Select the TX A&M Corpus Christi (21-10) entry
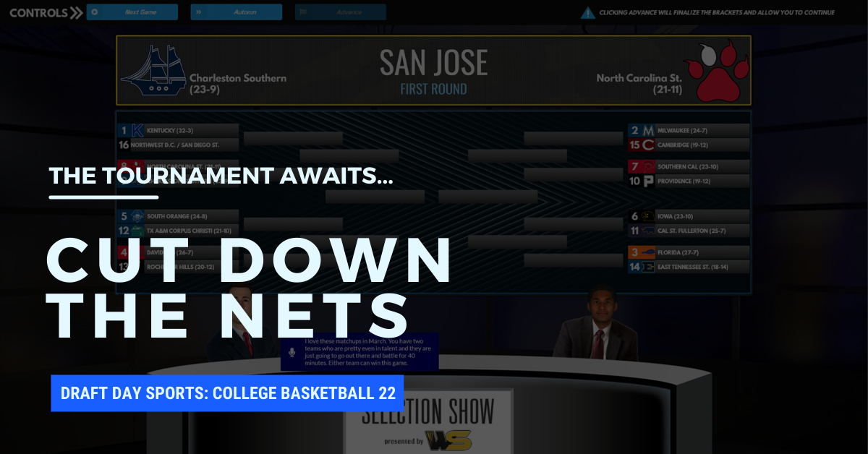The height and width of the screenshot is (454, 868). click(x=178, y=231)
